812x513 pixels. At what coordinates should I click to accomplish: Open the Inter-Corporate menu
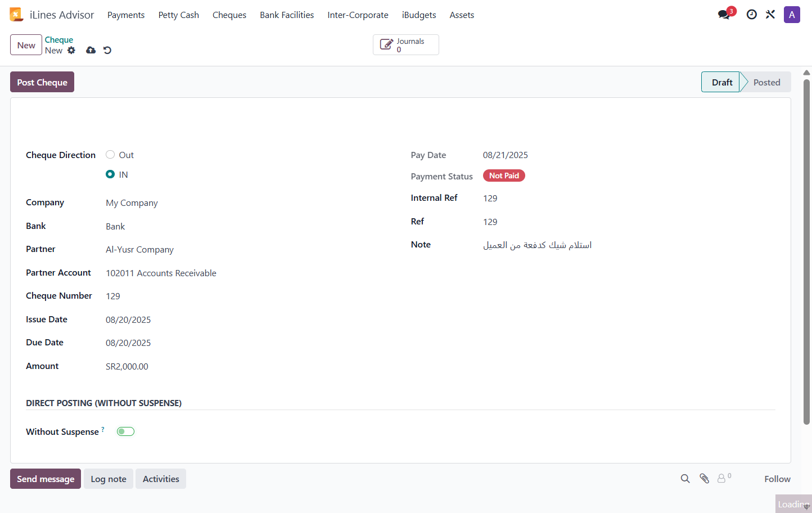click(358, 15)
